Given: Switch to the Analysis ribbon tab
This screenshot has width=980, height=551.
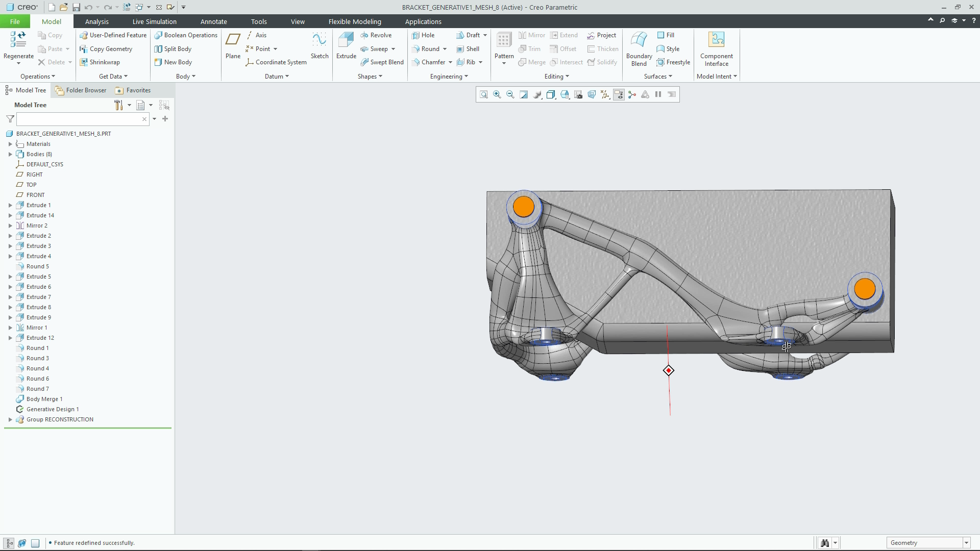Looking at the screenshot, I should click(x=96, y=21).
